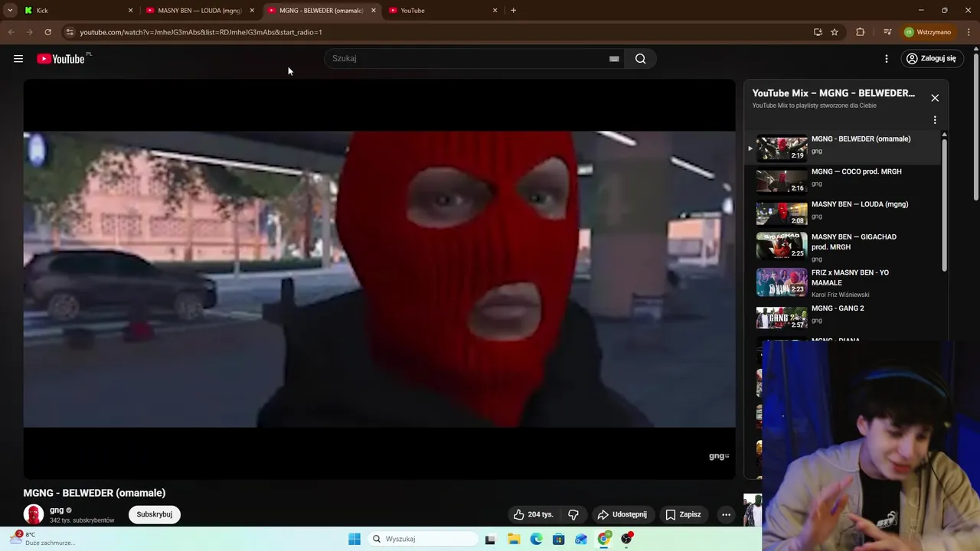
Task: Open Chrome media controls icon
Action: click(x=887, y=32)
